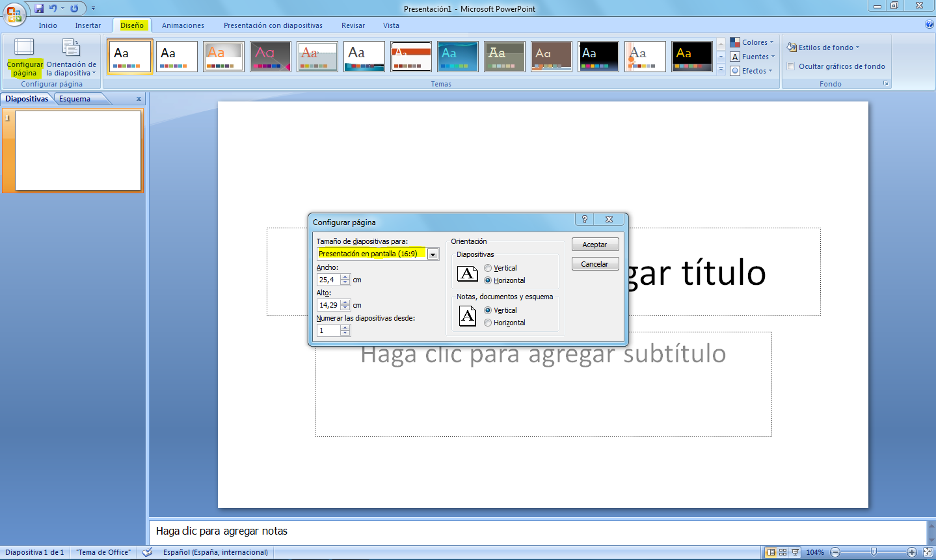Select Vertical orientation for Diapositivas
The height and width of the screenshot is (560, 936).
pos(488,268)
